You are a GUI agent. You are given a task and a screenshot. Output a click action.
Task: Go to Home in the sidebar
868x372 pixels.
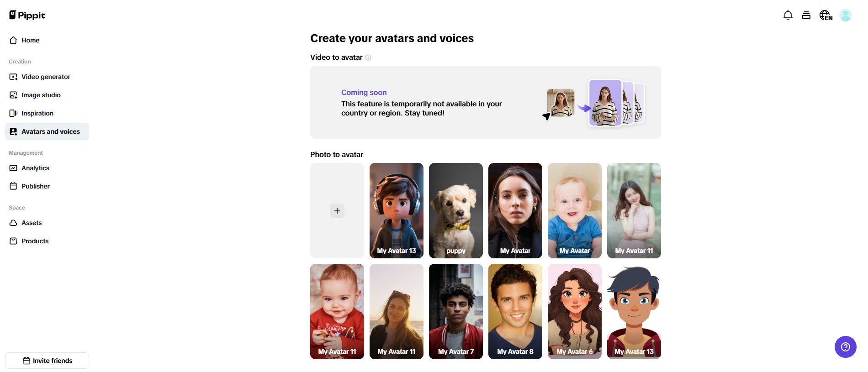30,40
